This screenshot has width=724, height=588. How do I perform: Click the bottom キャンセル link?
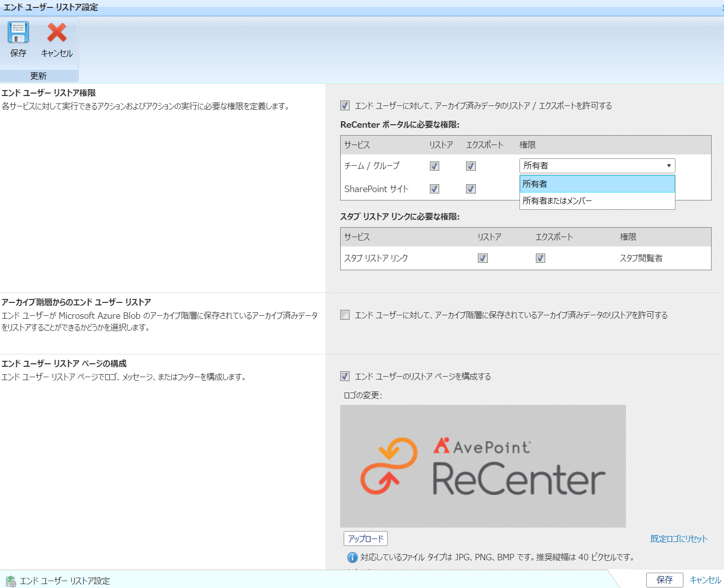[705, 580]
